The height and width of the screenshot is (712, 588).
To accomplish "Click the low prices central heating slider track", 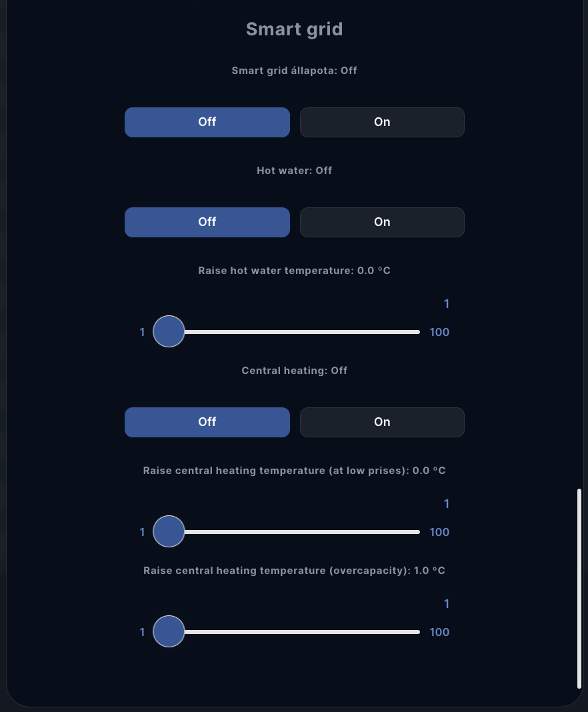I will point(300,532).
